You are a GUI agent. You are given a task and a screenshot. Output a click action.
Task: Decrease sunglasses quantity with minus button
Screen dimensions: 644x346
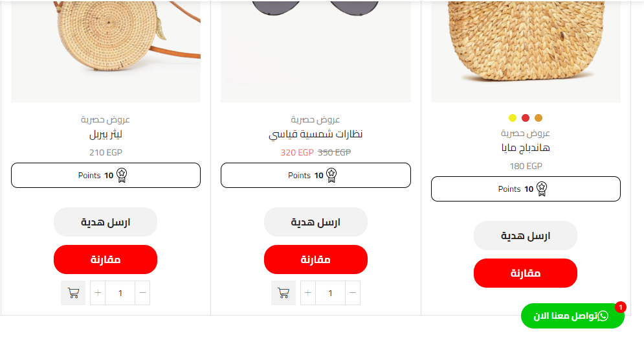point(353,293)
